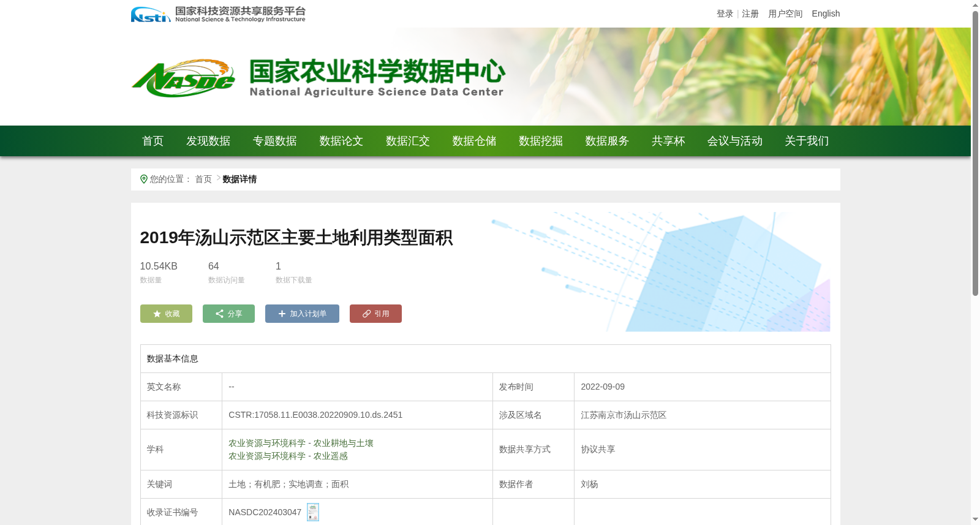
Task: Open the 用户空间 link
Action: (x=785, y=13)
